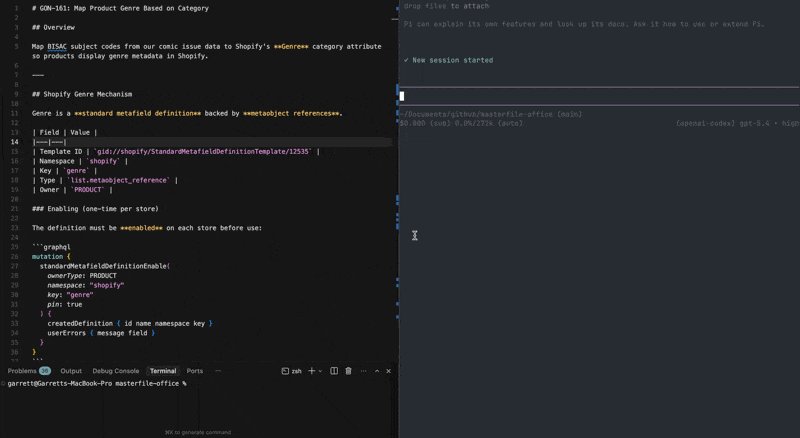Click the Problems count badge
This screenshot has width=800, height=438.
[x=45, y=371]
